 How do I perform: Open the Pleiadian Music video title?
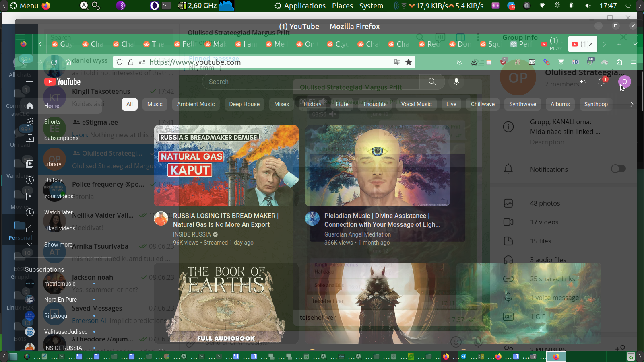pos(382,220)
